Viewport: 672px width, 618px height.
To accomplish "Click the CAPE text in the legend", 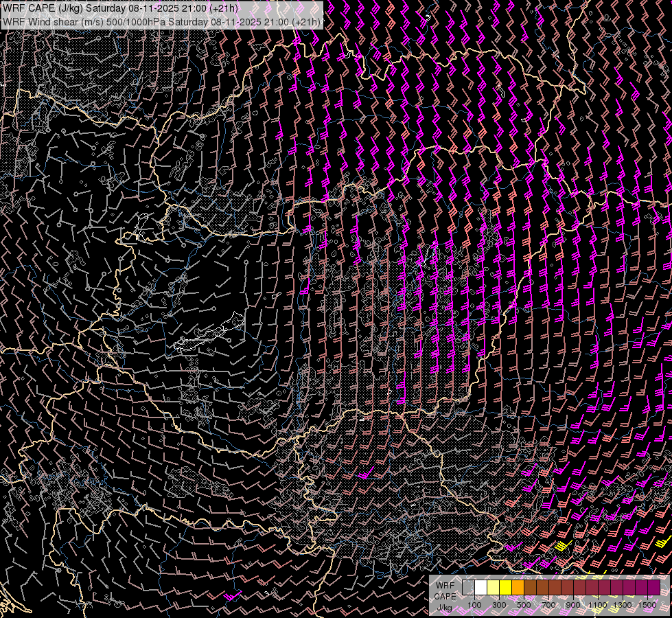I will pos(445,597).
